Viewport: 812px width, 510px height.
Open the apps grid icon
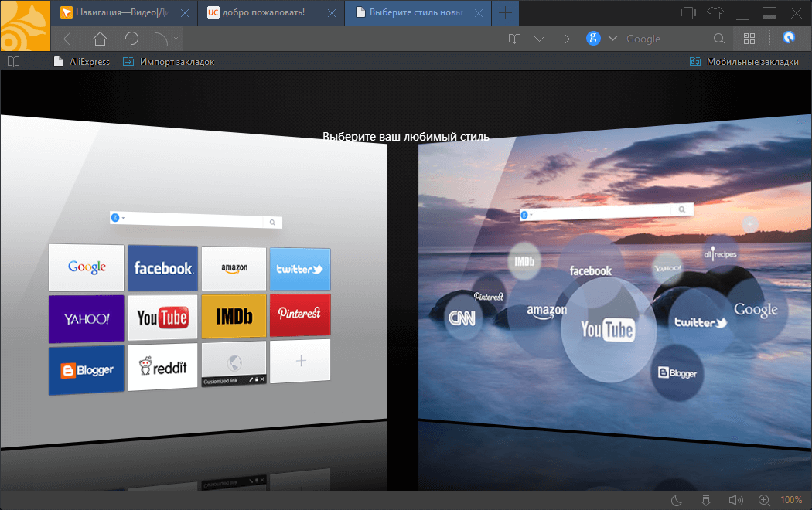(x=749, y=39)
